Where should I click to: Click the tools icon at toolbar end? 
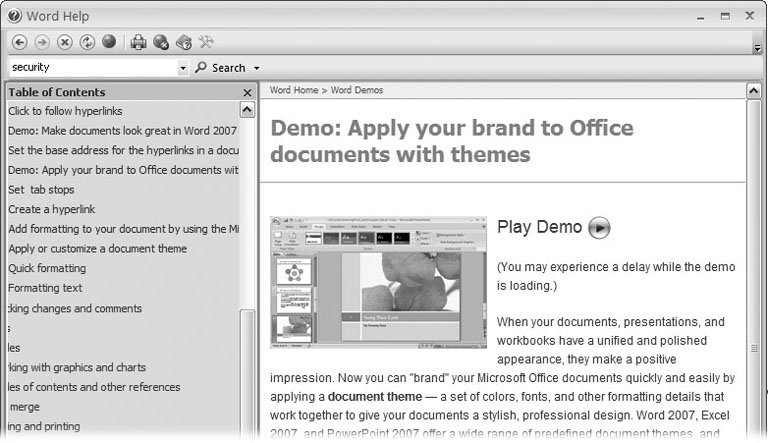206,42
